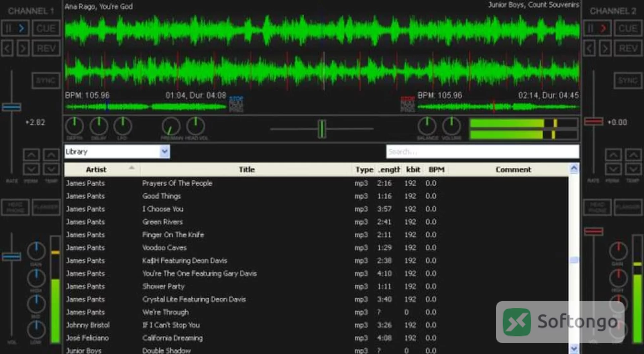Click Channel 1 LOW EQ knob
Image resolution: width=644 pixels, height=354 pixels.
tap(36, 330)
